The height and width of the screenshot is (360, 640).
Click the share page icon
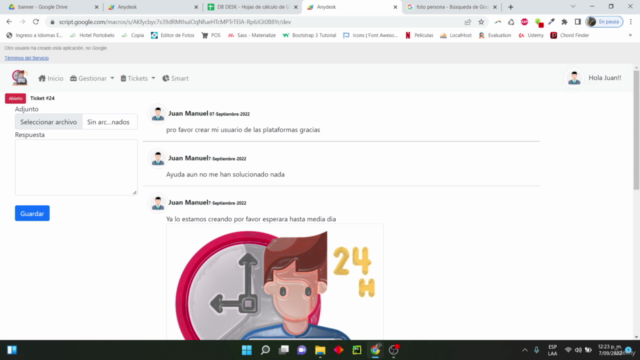click(x=468, y=22)
